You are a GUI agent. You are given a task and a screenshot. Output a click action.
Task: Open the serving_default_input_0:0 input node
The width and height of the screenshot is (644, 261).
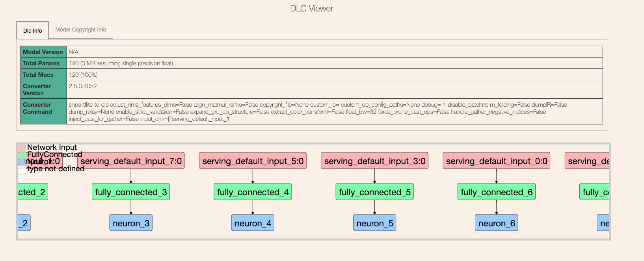pyautogui.click(x=496, y=161)
